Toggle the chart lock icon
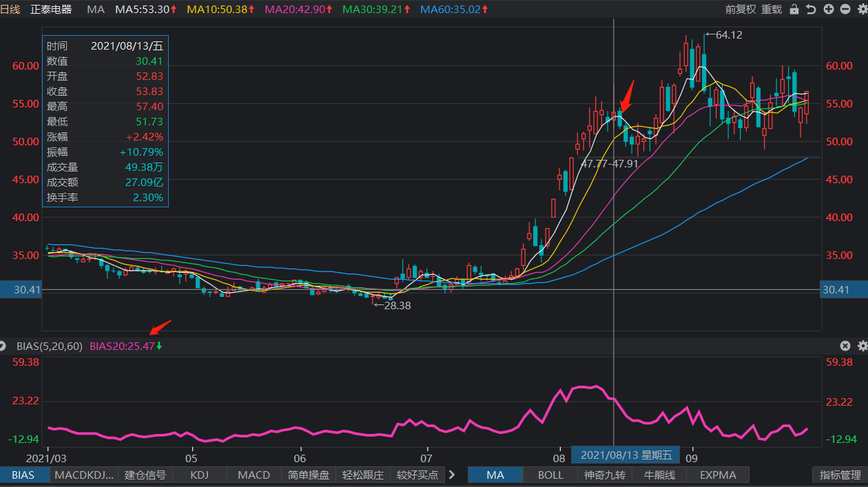 794,10
